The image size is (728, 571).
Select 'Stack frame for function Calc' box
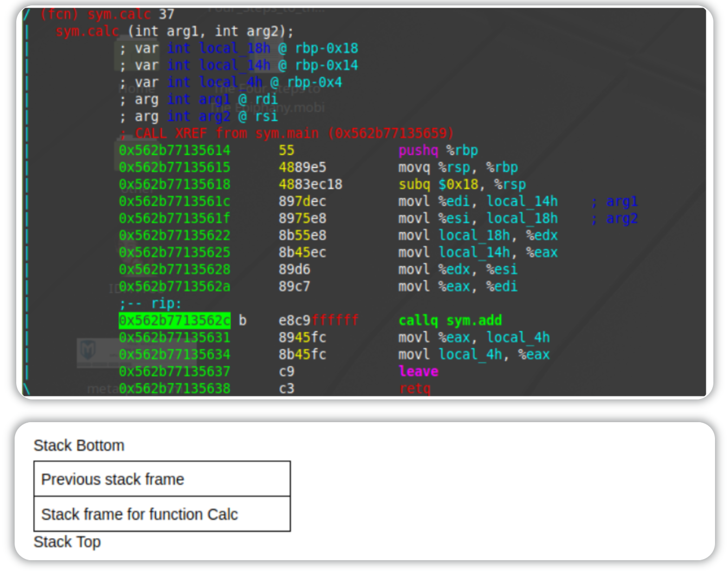click(x=162, y=514)
